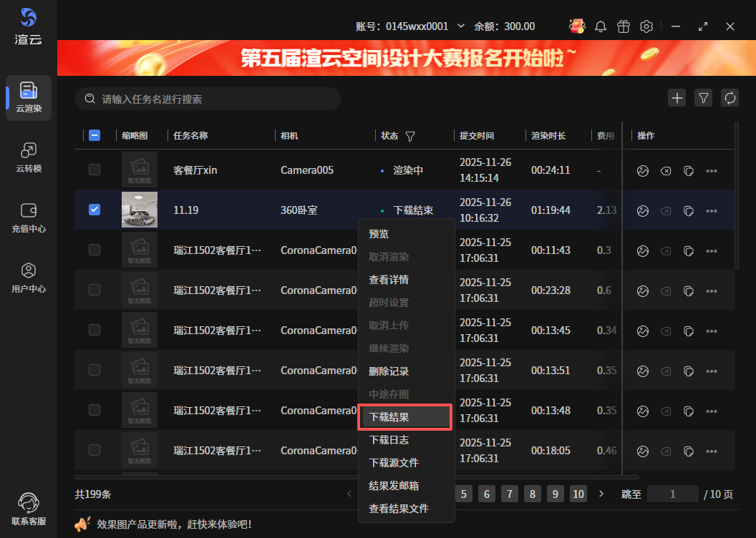Open the 云渲染 sidebar section
This screenshot has width=756, height=538.
[29, 97]
